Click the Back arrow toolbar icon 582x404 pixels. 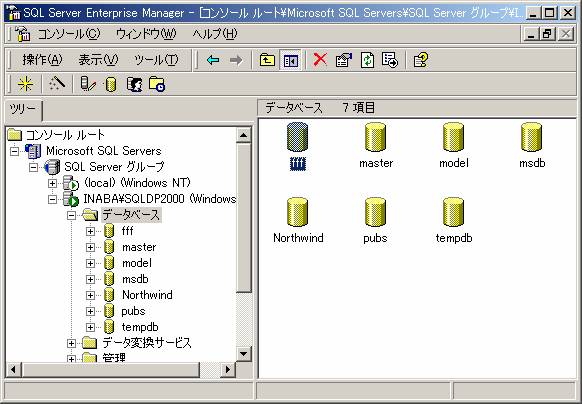pos(213,60)
